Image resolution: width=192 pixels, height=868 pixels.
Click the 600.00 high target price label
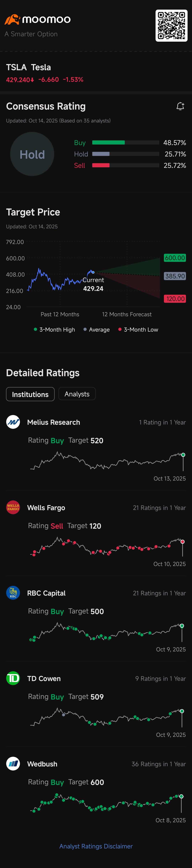point(175,258)
